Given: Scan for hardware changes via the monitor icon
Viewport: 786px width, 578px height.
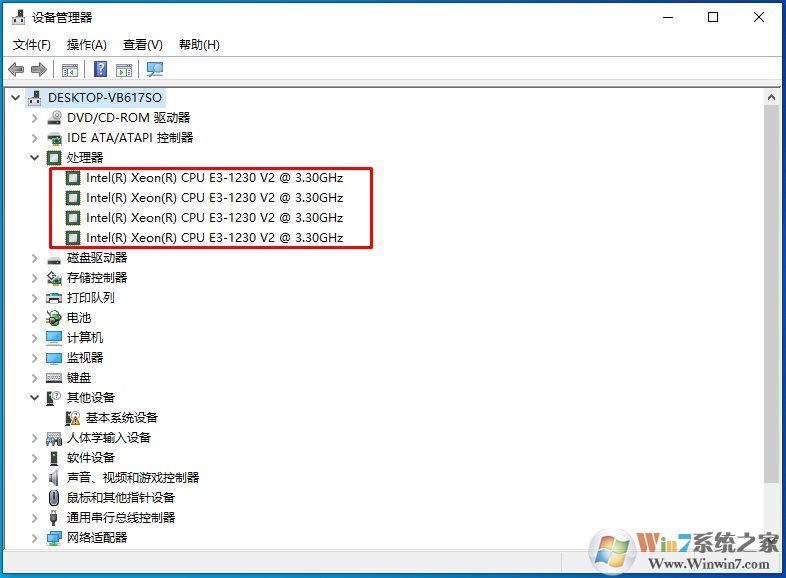Looking at the screenshot, I should [155, 69].
